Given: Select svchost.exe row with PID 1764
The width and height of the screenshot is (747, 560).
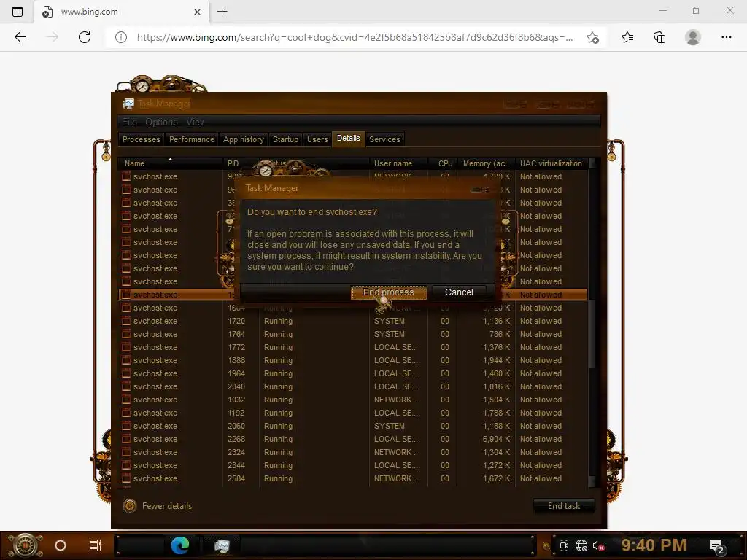Looking at the screenshot, I should 353,334.
